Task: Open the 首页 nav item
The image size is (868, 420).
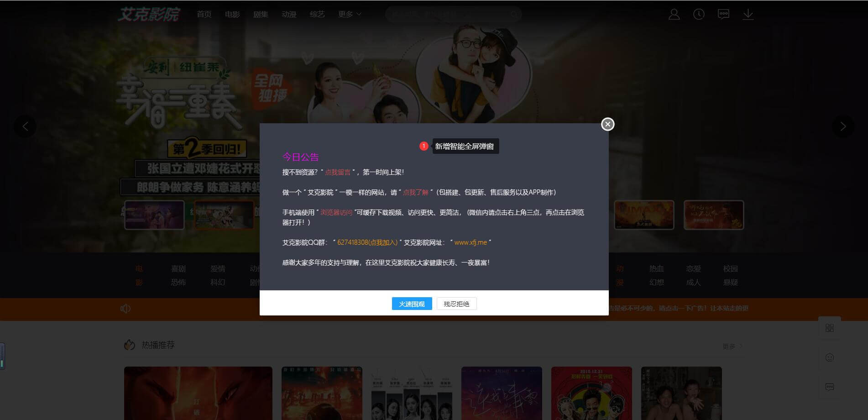Action: [204, 14]
